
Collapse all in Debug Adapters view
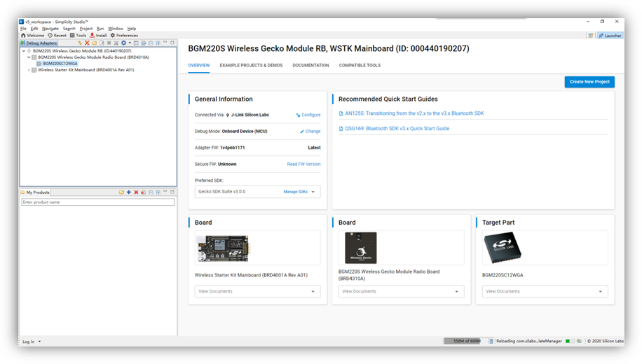point(151,43)
